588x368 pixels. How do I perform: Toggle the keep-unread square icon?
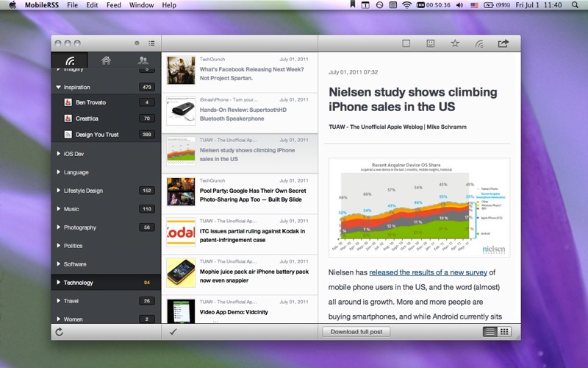tap(406, 43)
